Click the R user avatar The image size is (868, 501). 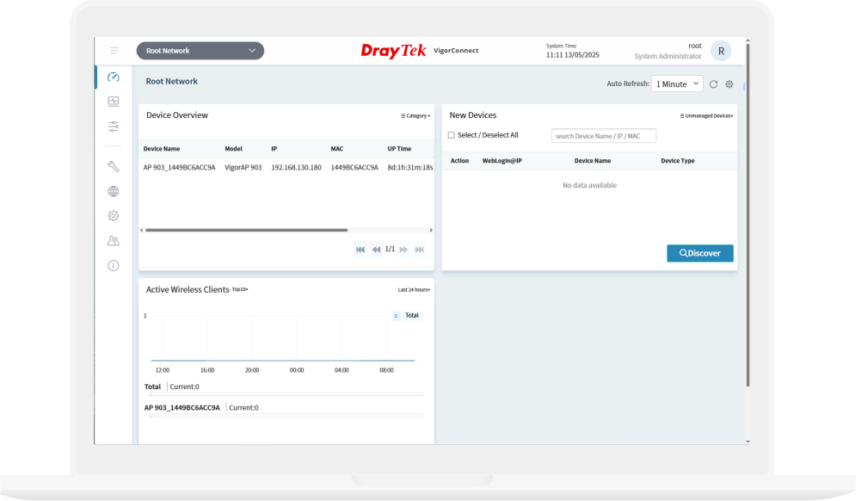721,51
